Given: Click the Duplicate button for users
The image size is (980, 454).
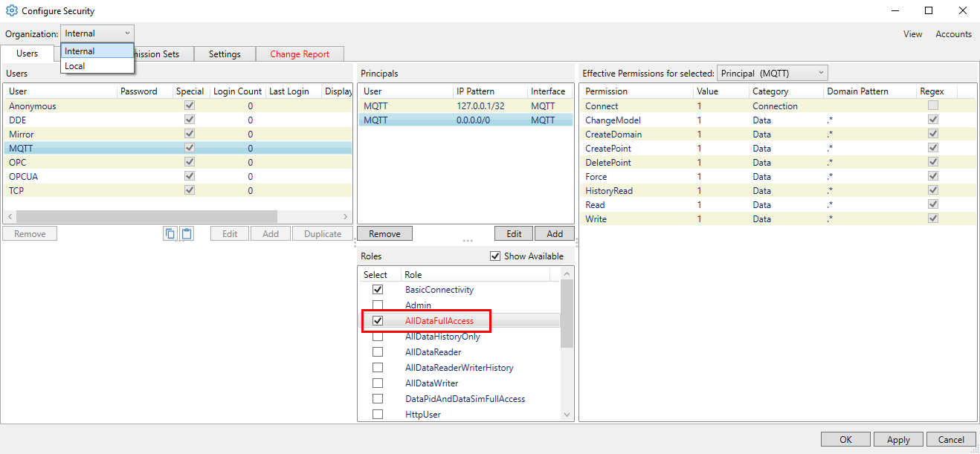Looking at the screenshot, I should pos(322,233).
